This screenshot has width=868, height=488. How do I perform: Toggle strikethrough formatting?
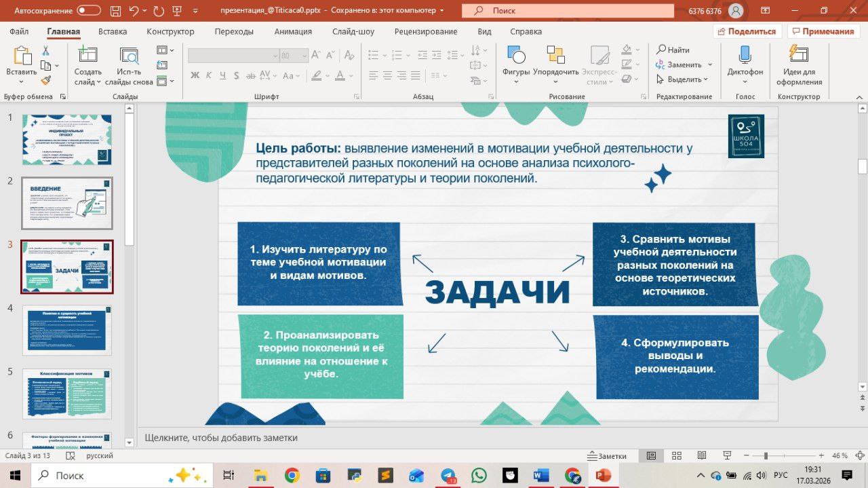252,75
